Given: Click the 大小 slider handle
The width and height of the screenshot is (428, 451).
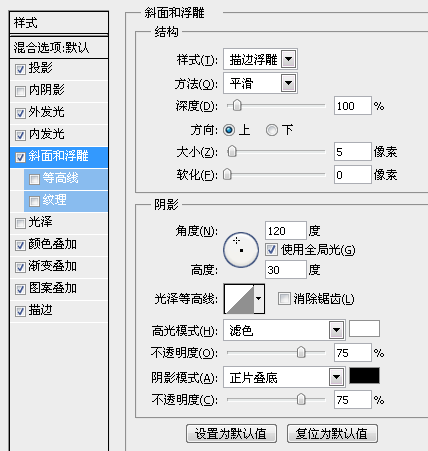Looking at the screenshot, I should pyautogui.click(x=232, y=151).
